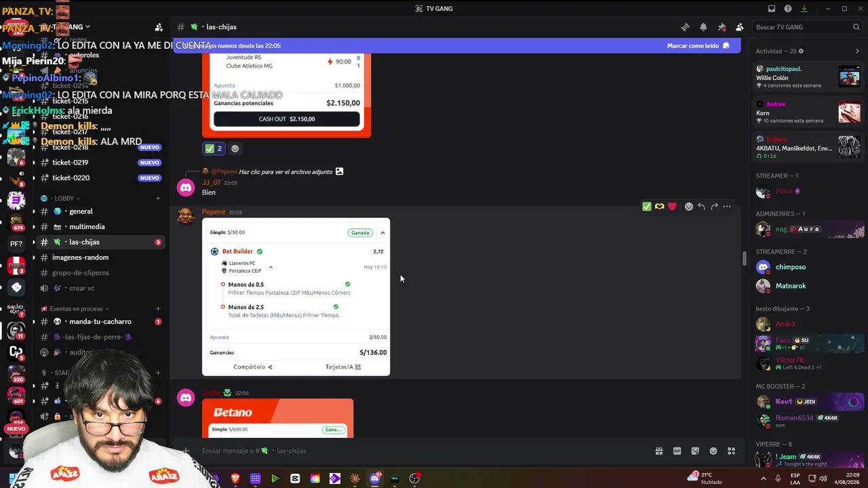Open the apps launcher in message bar
868x488 pixels.
(731, 451)
